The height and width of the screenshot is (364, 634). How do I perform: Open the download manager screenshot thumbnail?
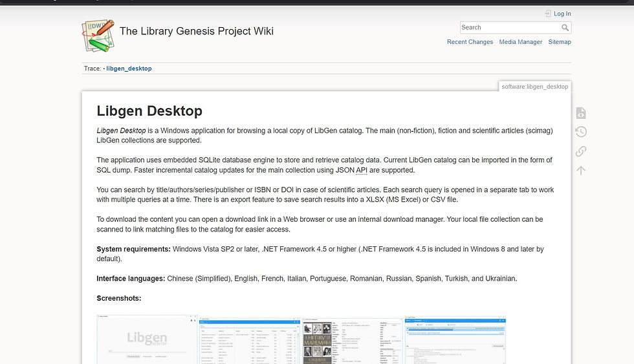455,340
